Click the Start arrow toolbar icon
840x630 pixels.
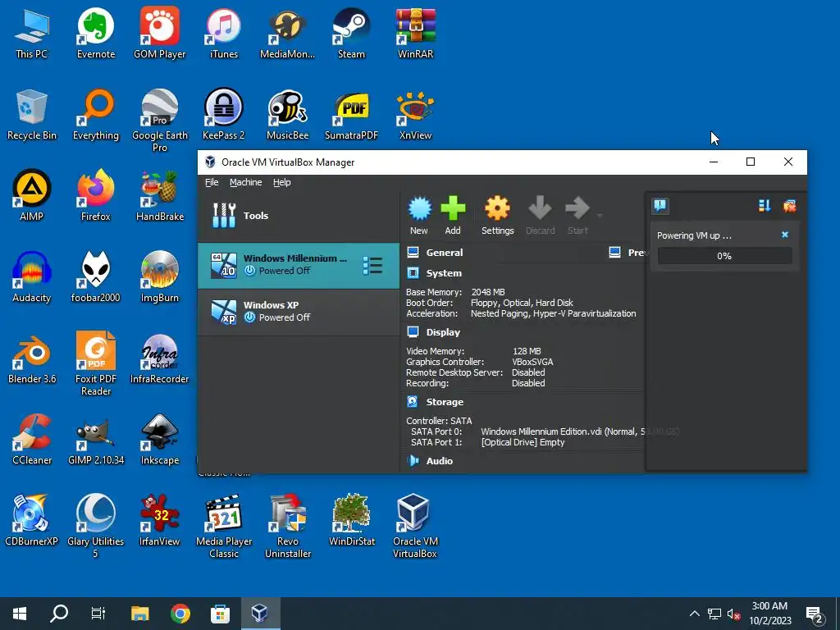577,208
